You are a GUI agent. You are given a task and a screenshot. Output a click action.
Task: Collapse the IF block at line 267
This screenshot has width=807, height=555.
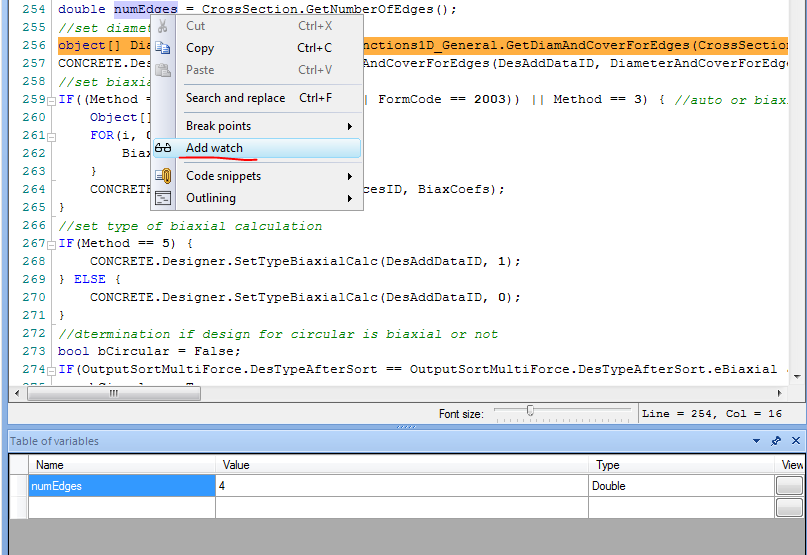coord(51,246)
